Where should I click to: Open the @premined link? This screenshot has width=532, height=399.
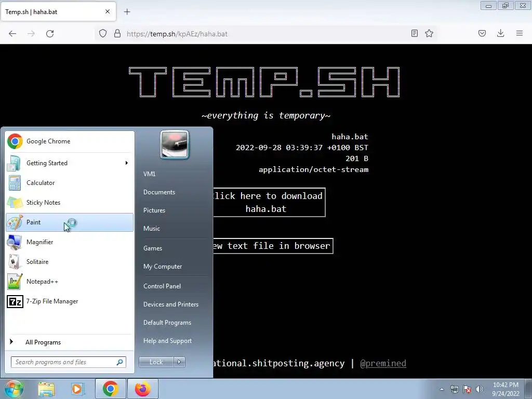pyautogui.click(x=383, y=363)
